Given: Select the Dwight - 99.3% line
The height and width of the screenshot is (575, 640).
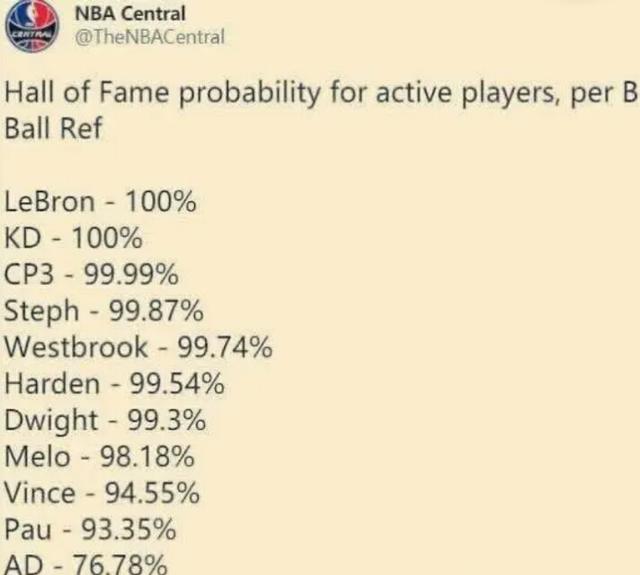Looking at the screenshot, I should pos(105,420).
